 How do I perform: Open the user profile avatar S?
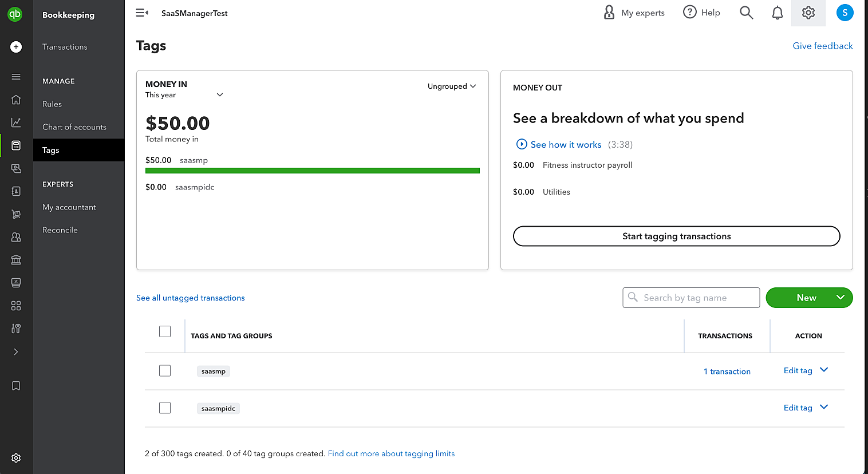[845, 13]
